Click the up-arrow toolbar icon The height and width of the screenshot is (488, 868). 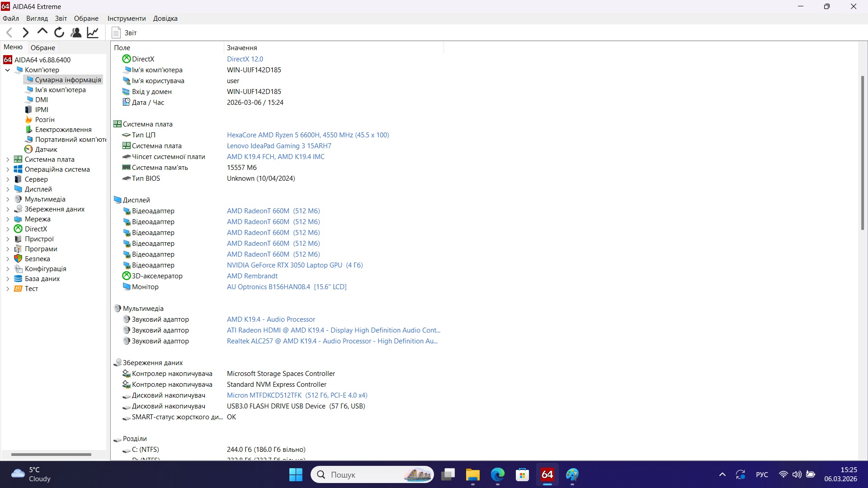click(x=42, y=32)
